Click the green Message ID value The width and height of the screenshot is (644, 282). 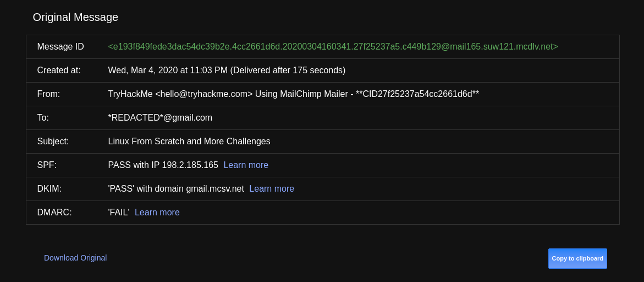pyautogui.click(x=333, y=47)
